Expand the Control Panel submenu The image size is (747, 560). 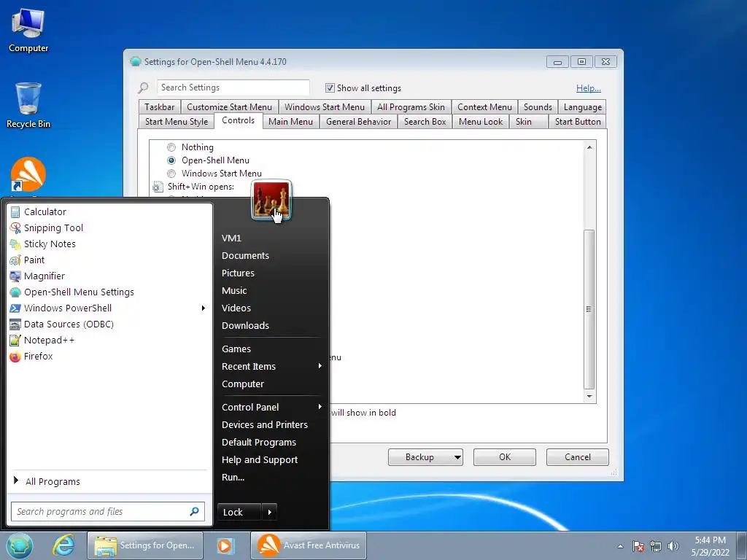(320, 407)
